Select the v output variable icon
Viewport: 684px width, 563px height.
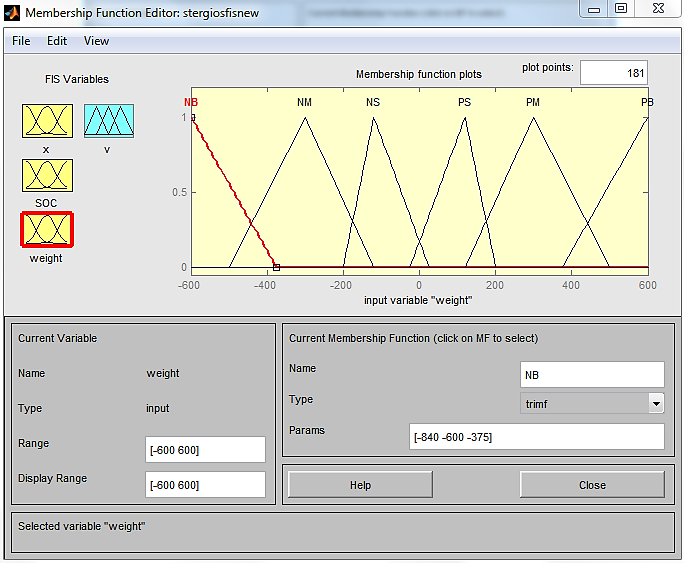click(x=109, y=121)
